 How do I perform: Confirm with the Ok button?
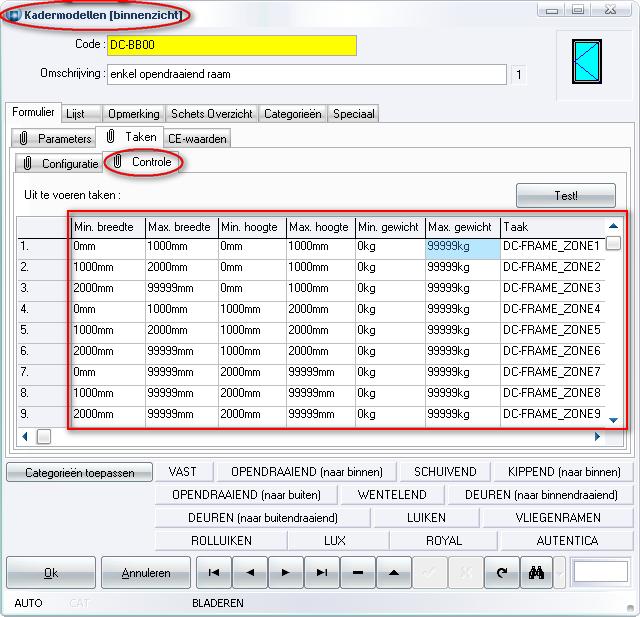tap(51, 573)
